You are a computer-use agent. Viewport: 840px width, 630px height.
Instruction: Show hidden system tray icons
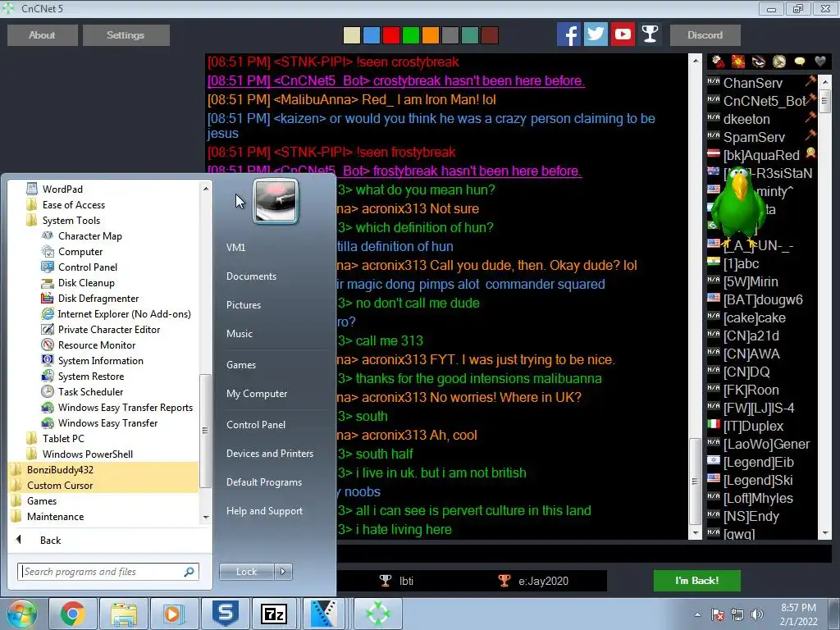697,614
